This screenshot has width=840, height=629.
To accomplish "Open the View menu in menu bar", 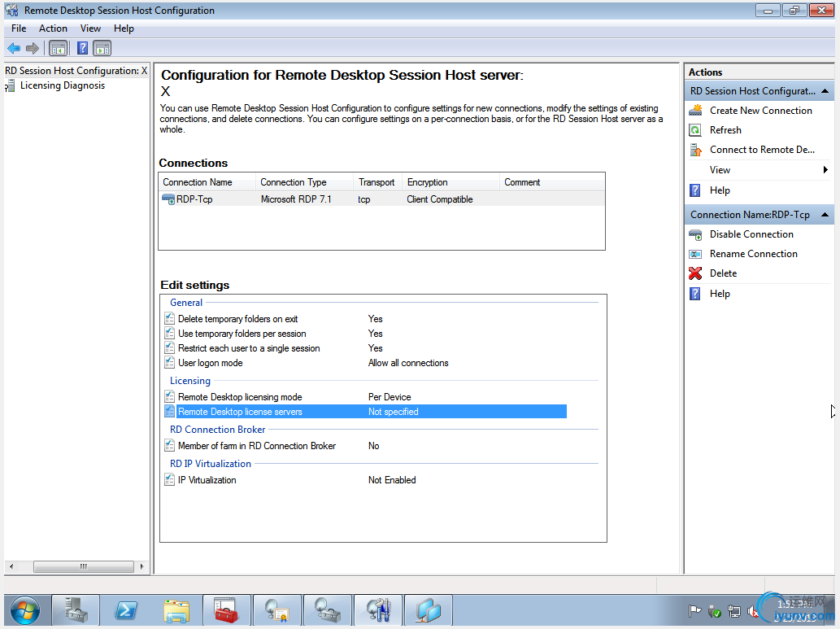I will (90, 28).
